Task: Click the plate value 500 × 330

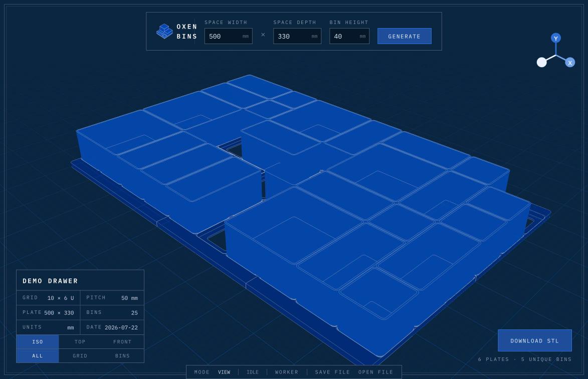Action: 59,313
